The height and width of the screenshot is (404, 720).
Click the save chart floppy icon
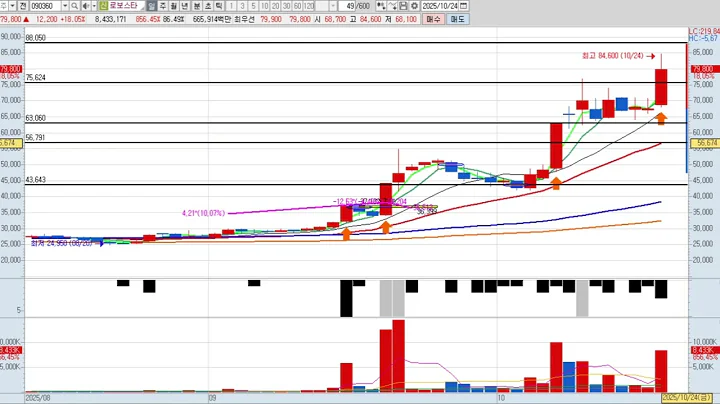click(x=403, y=6)
